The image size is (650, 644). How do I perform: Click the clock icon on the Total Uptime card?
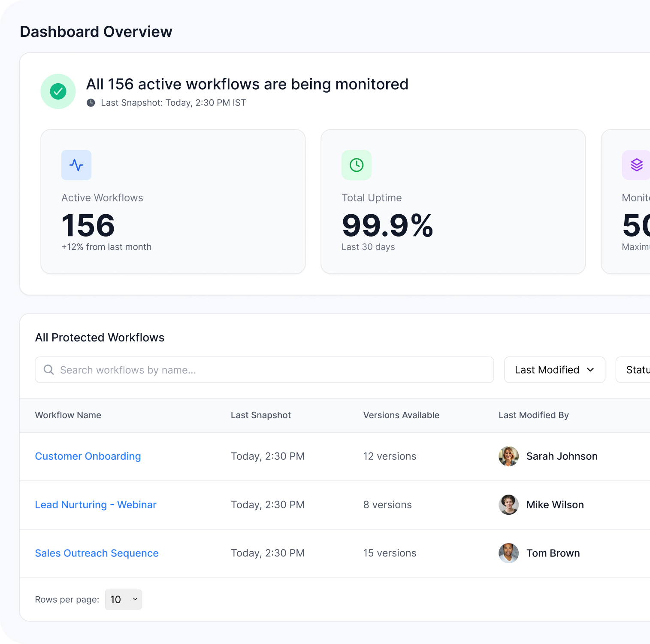tap(356, 165)
